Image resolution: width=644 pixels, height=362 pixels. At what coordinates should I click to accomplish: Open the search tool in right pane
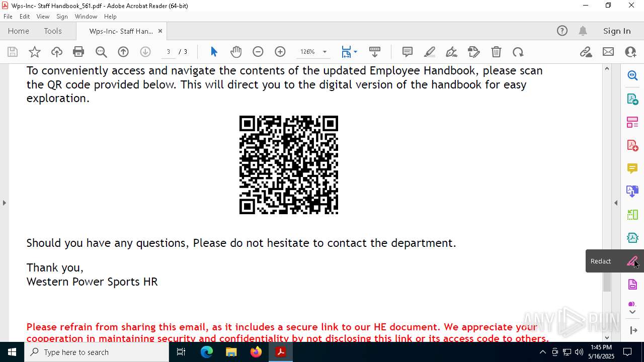(632, 75)
